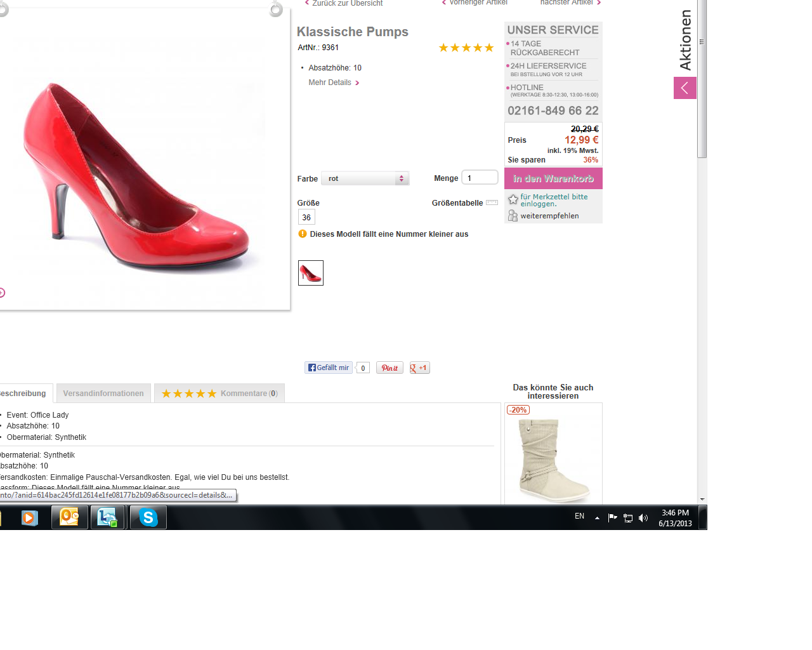
Task: Expand the Aktionen side panel arrow
Action: tap(684, 88)
